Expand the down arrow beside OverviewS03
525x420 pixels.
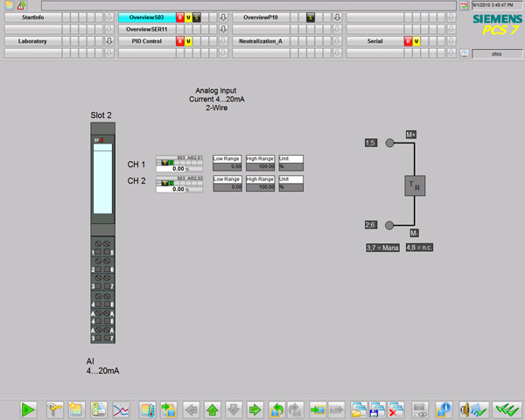[223, 17]
